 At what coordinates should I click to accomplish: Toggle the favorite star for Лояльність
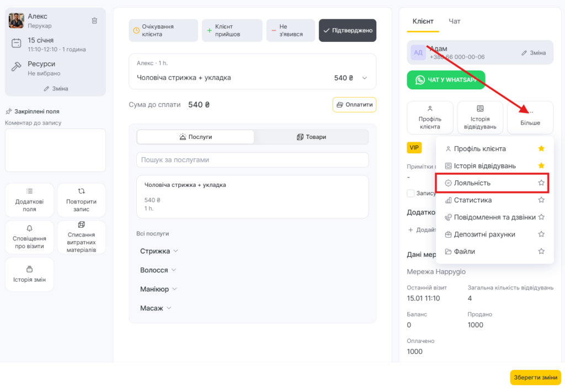click(x=541, y=182)
